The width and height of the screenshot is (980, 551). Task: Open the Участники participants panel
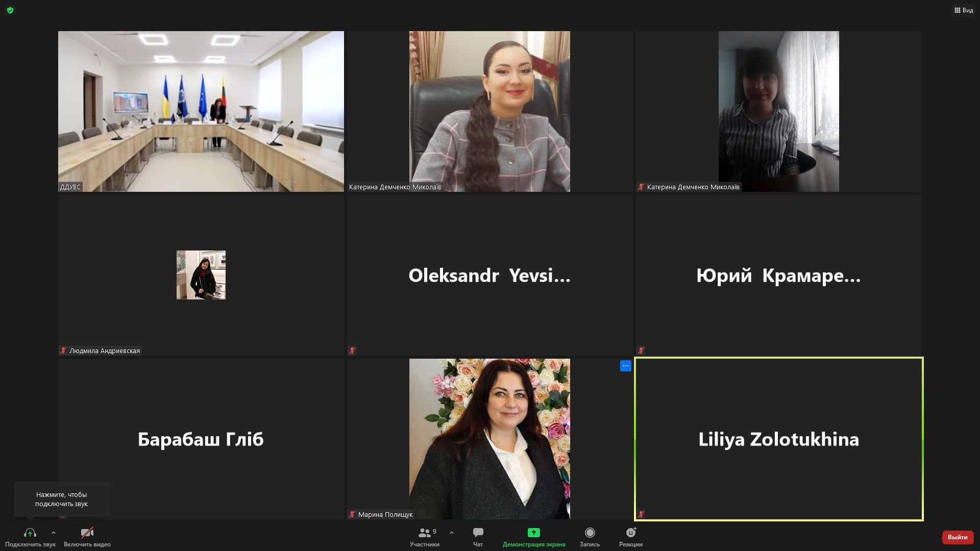point(425,537)
